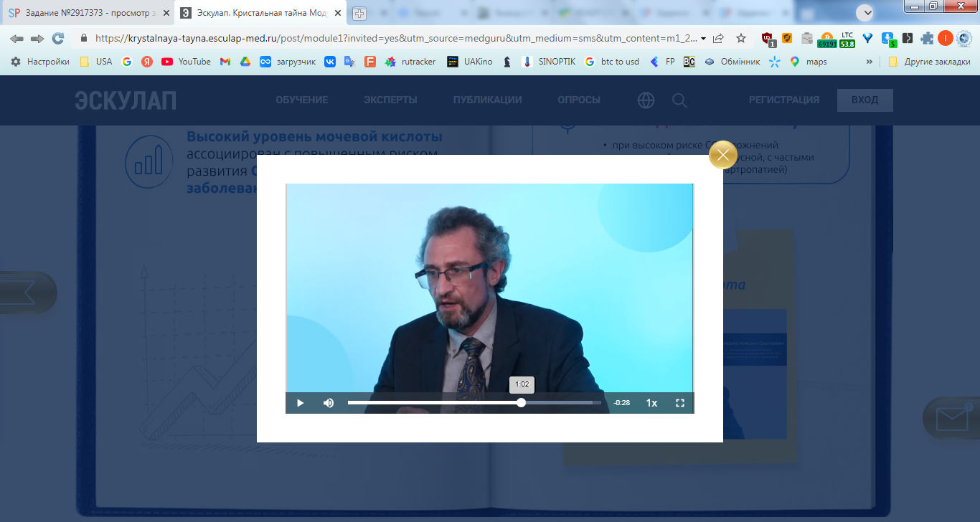Open the Yandex bookmark icon
Screen dimensions: 980x522
click(x=147, y=62)
